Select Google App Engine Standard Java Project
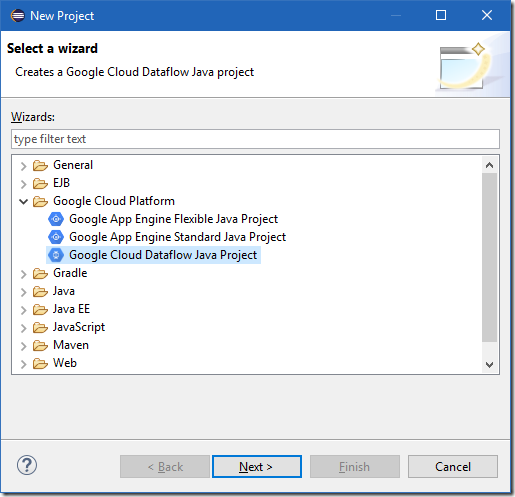The width and height of the screenshot is (515, 497). pos(177,237)
